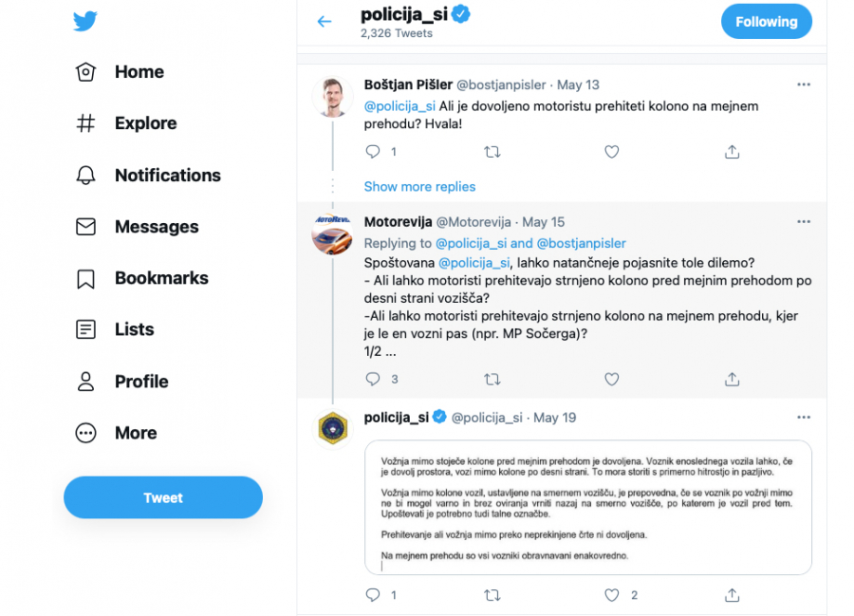854x616 pixels.
Task: Reply to Boštjan Pišler's tweet
Action: pos(373,152)
